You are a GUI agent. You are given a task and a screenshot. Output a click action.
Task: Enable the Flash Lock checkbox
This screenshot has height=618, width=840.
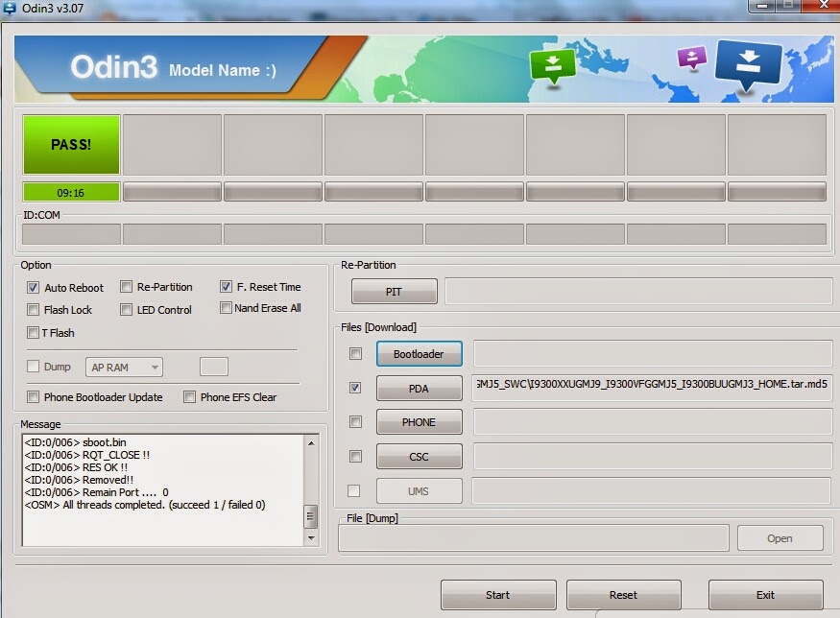pos(34,310)
